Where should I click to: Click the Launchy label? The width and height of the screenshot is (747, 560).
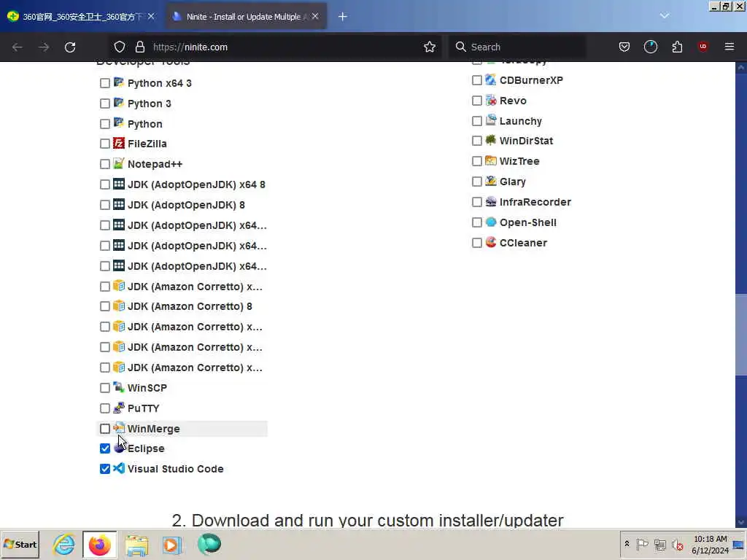tap(521, 121)
